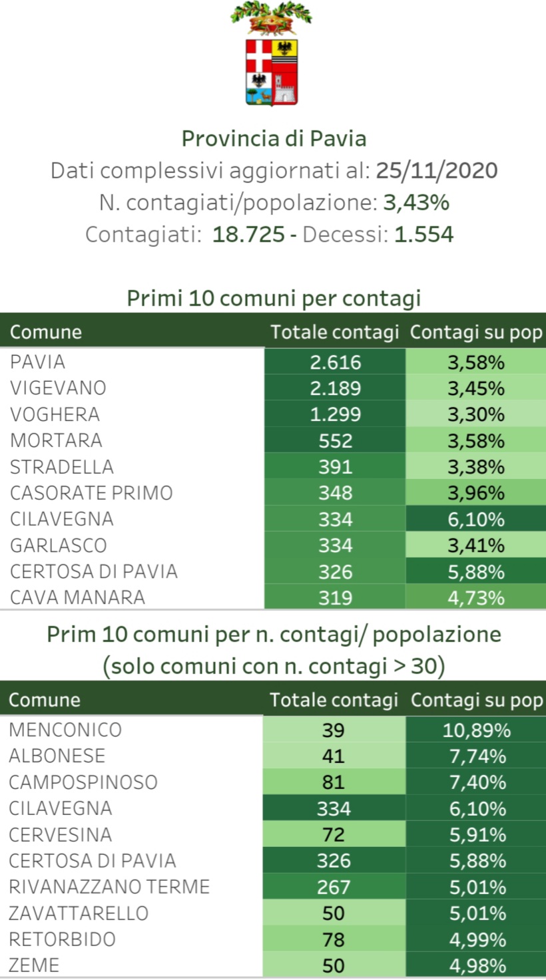
Task: Select the VOGHERA comune name
Action: (55, 414)
